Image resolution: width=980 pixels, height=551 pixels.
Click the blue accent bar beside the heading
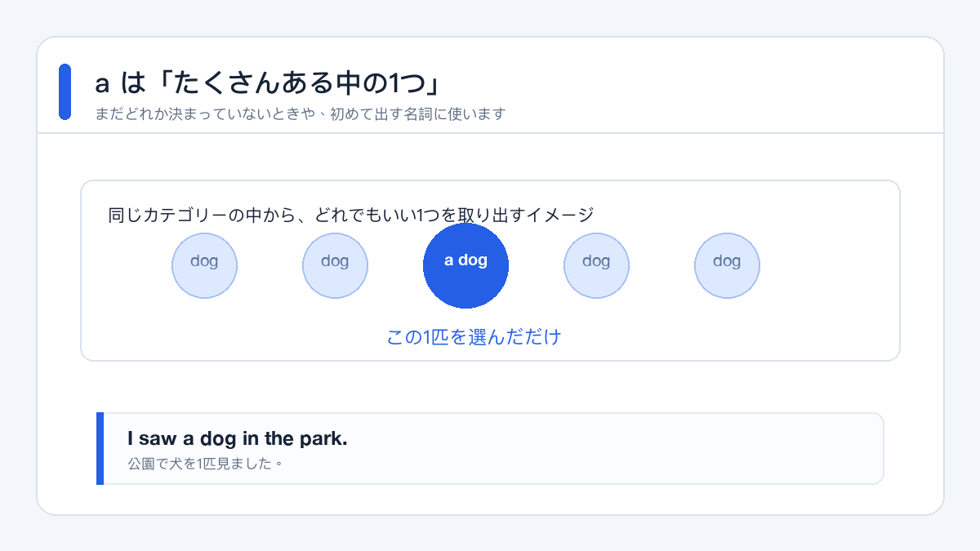(x=65, y=92)
